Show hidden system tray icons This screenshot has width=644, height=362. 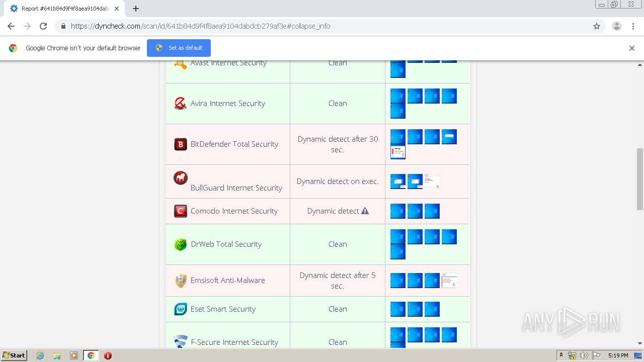coord(561,355)
